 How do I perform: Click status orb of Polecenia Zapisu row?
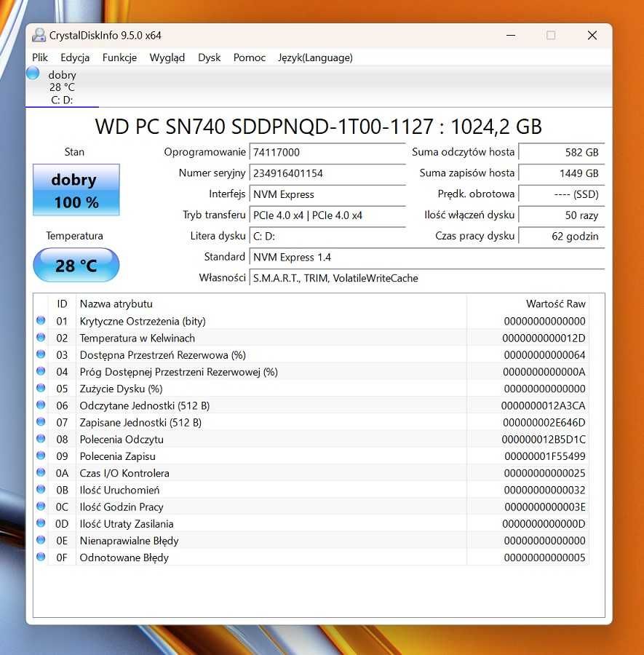click(x=41, y=456)
